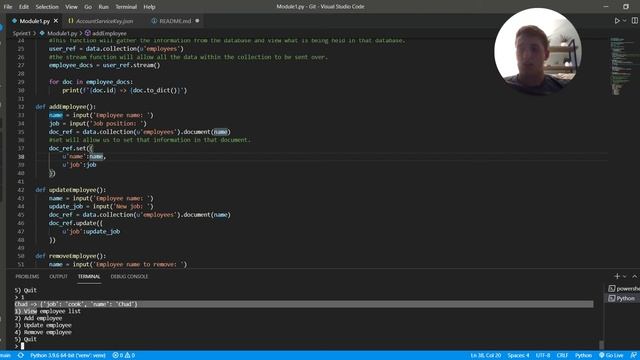Click the split editor icon
This screenshot has height=360, width=640.
[635, 21]
